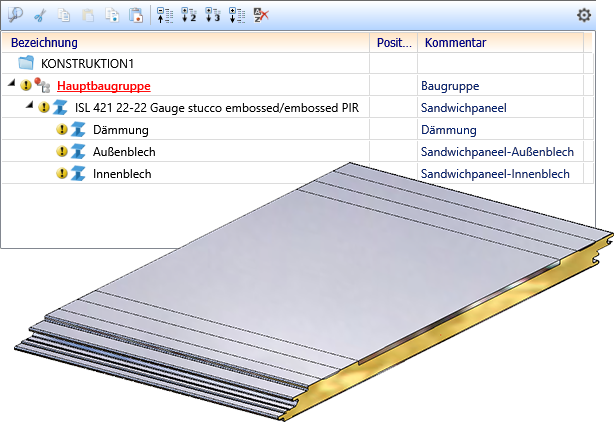
Task: Click warning icon beside Außenblech
Action: [x=62, y=151]
